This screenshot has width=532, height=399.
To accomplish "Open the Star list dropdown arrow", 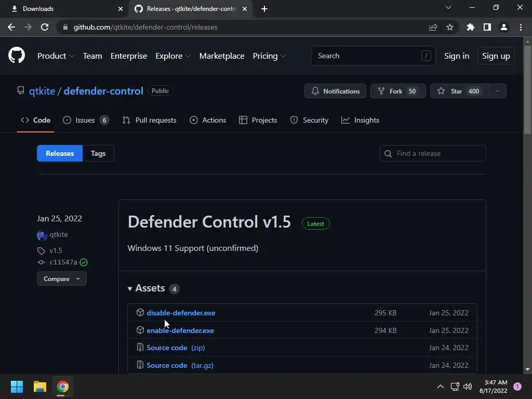I will click(498, 91).
